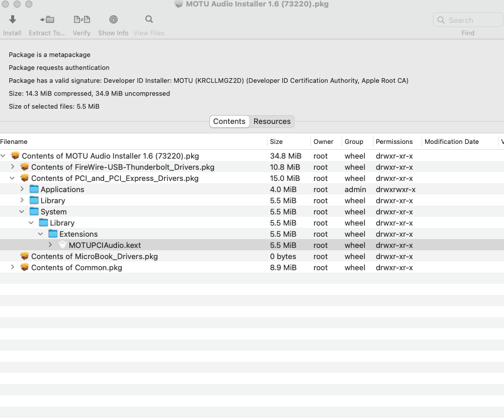
Task: Click the MicroBook_Drivers.pkg package icon
Action: pyautogui.click(x=24, y=257)
